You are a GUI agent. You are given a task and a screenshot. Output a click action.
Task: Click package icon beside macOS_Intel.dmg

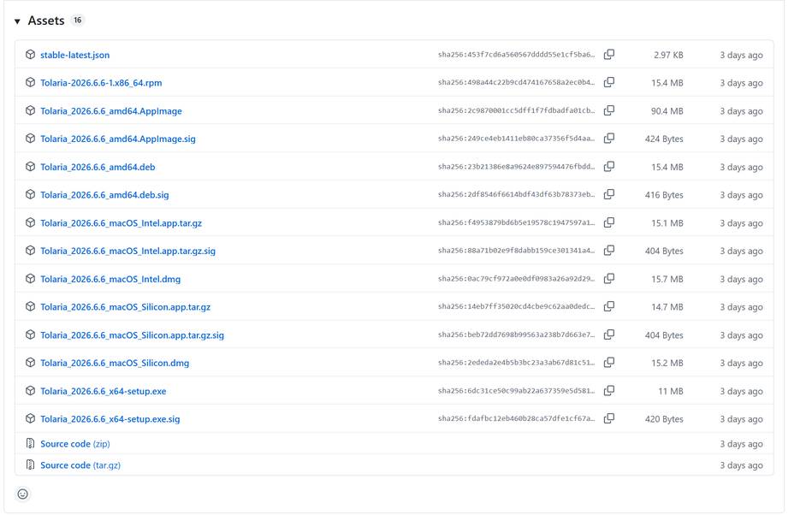(31, 279)
